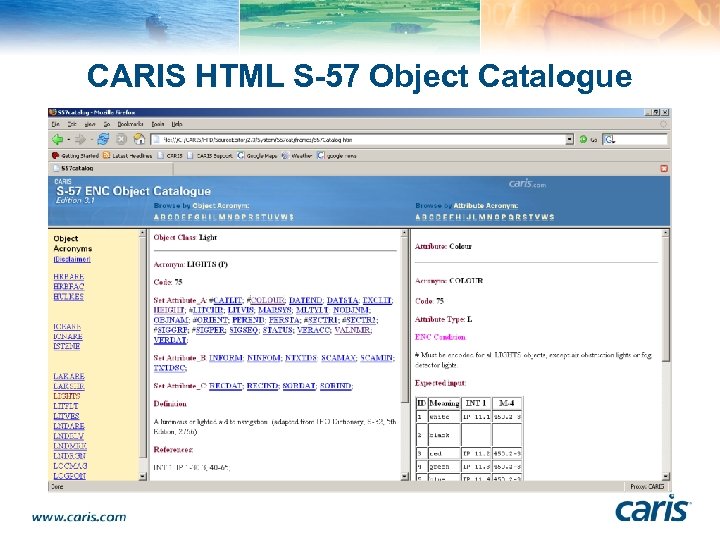Select LNDARE in Object Acronyms list
The width and height of the screenshot is (720, 540).
[69, 426]
